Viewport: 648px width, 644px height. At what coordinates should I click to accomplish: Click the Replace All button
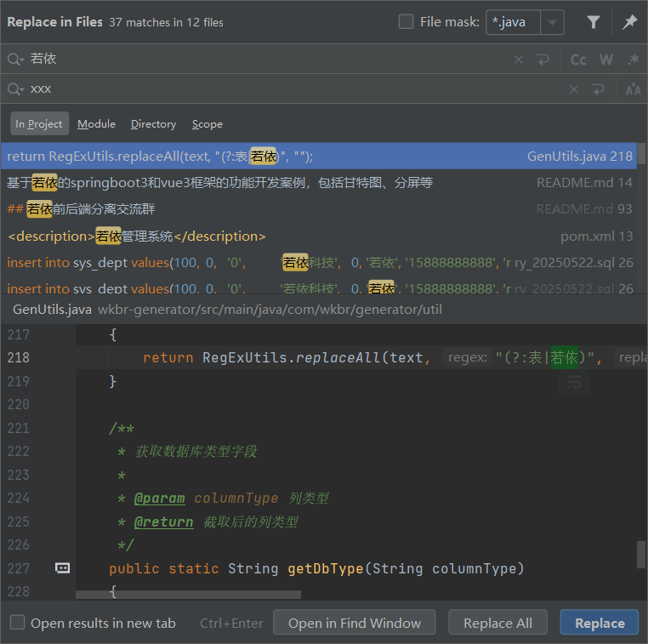point(497,623)
